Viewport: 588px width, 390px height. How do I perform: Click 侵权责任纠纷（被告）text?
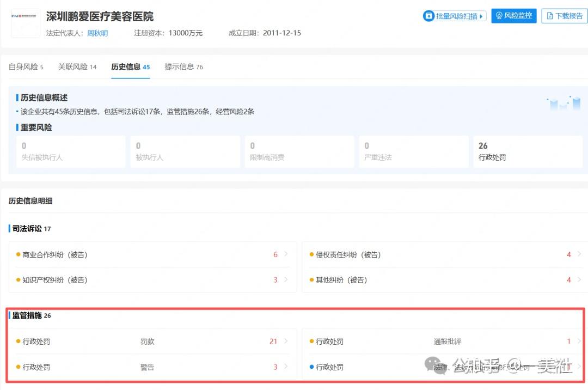point(348,254)
